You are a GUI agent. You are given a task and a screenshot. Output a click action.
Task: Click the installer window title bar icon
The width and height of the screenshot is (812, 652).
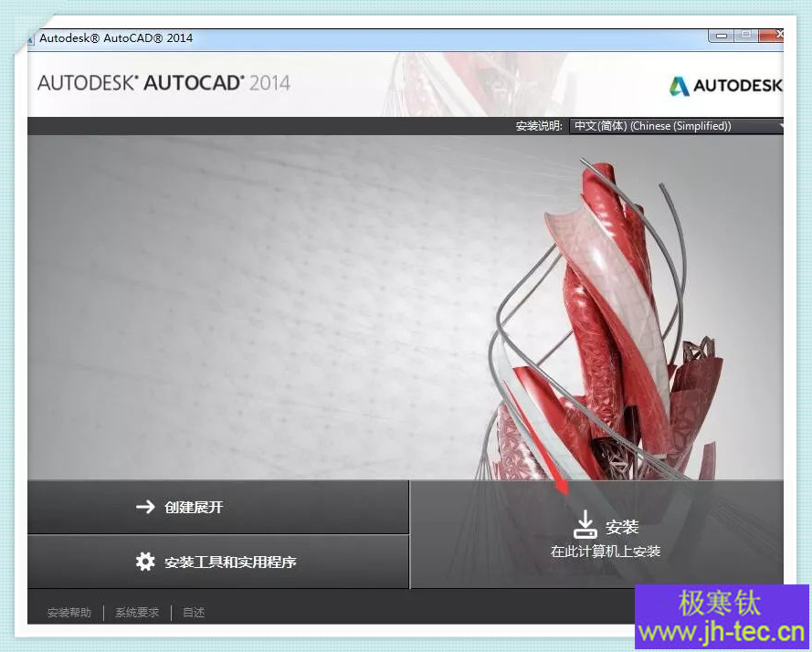[x=30, y=39]
